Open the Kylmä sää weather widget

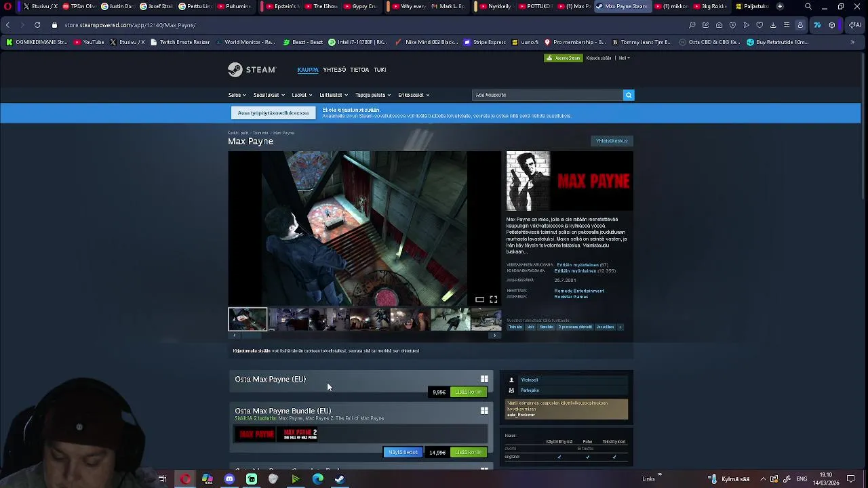click(729, 479)
